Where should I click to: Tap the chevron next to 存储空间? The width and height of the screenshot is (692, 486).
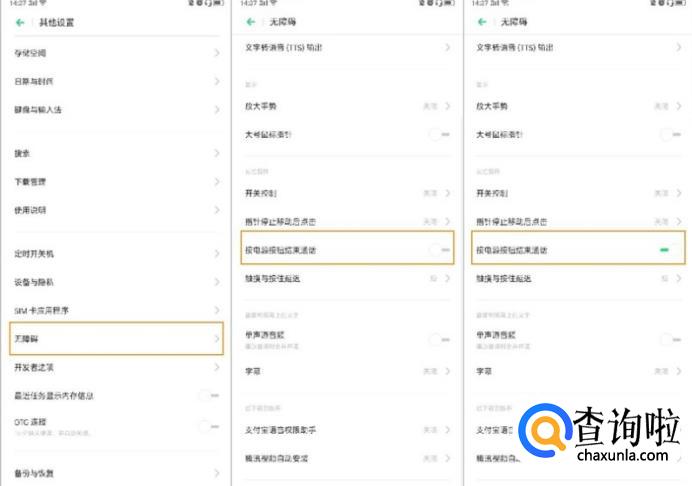pyautogui.click(x=216, y=53)
